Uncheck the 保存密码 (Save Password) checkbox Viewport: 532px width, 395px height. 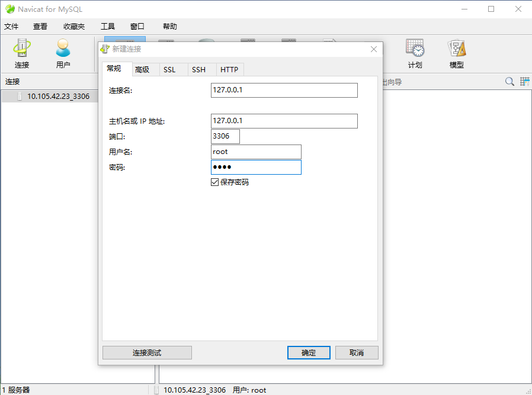[215, 182]
